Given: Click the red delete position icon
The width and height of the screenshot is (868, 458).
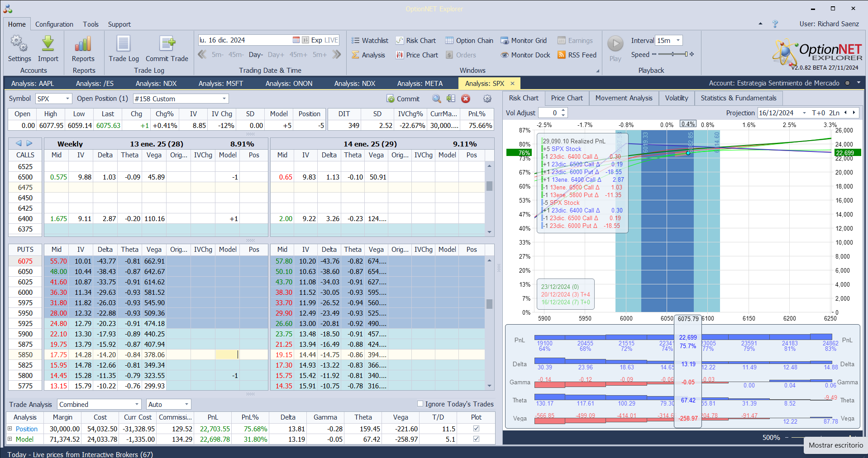Looking at the screenshot, I should (x=466, y=99).
